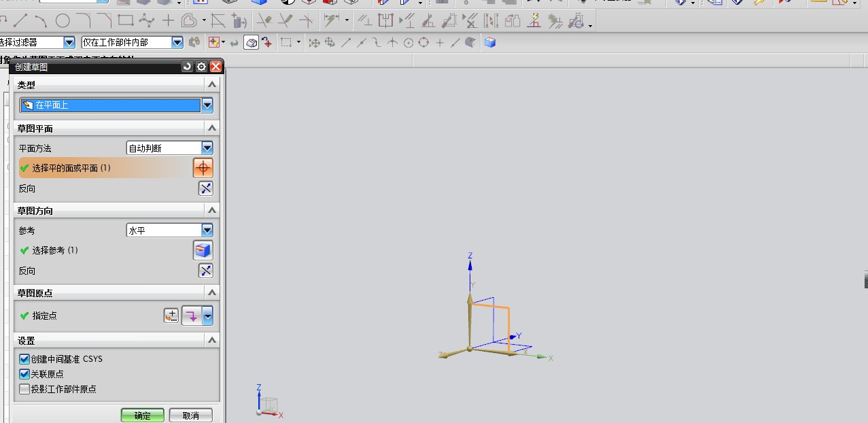Click the highlighted eraser-like selection bar icon
This screenshot has width=868, height=423.
pos(251,42)
